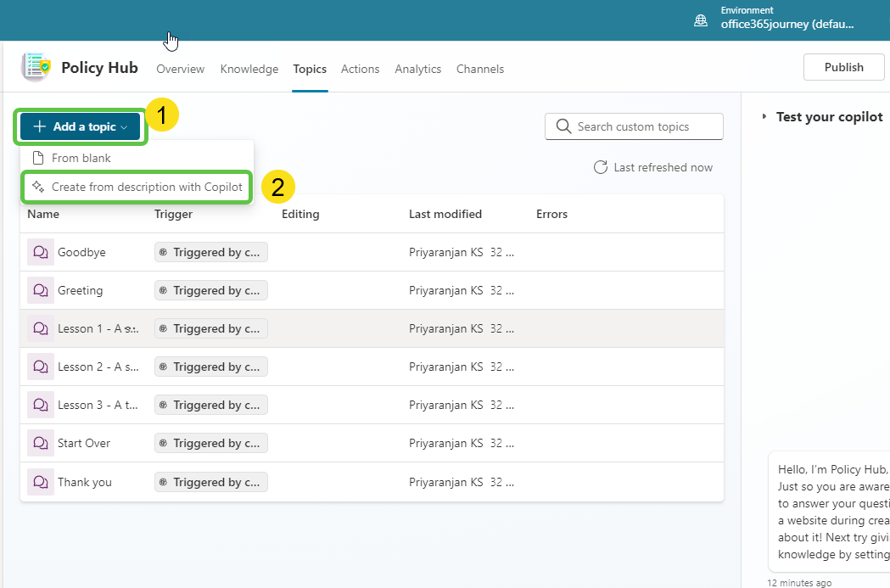Switch to the Analytics tab

[x=417, y=69]
